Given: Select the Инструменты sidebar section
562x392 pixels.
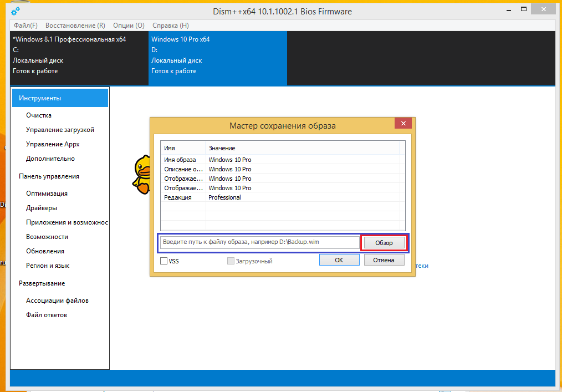Looking at the screenshot, I should (60, 98).
